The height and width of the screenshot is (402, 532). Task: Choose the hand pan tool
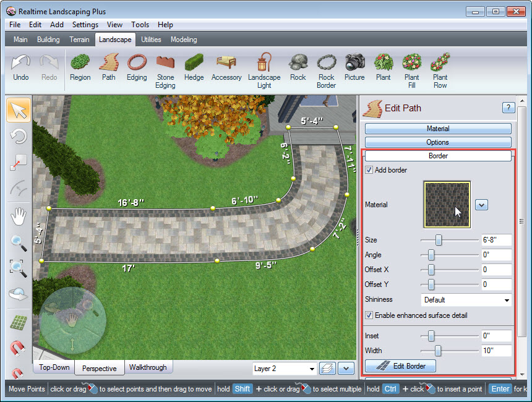pos(19,216)
